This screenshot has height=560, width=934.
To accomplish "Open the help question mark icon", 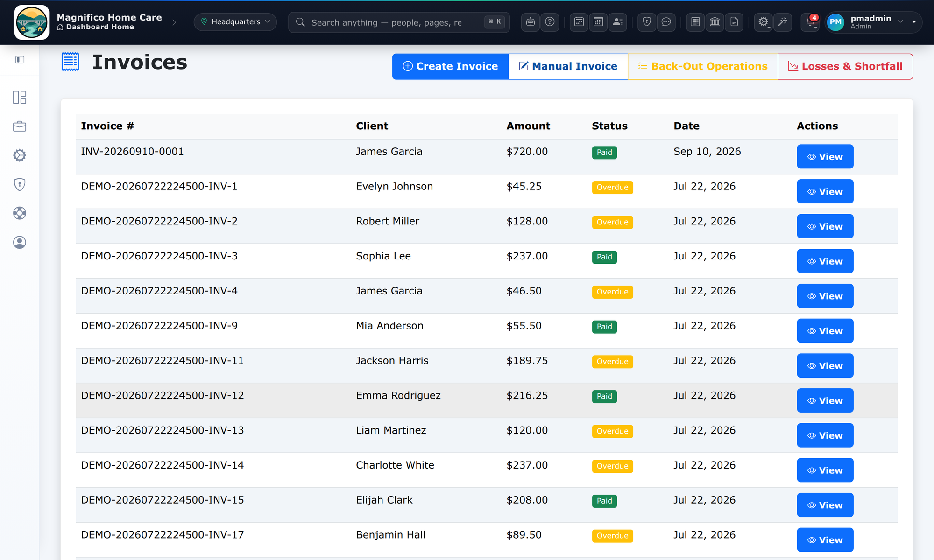I will 550,22.
